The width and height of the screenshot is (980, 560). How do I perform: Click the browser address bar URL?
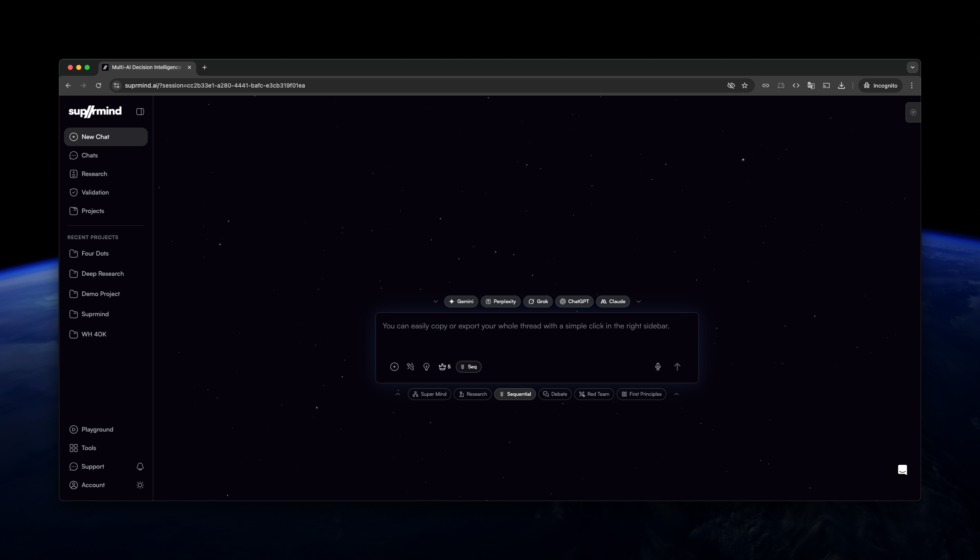(215, 85)
